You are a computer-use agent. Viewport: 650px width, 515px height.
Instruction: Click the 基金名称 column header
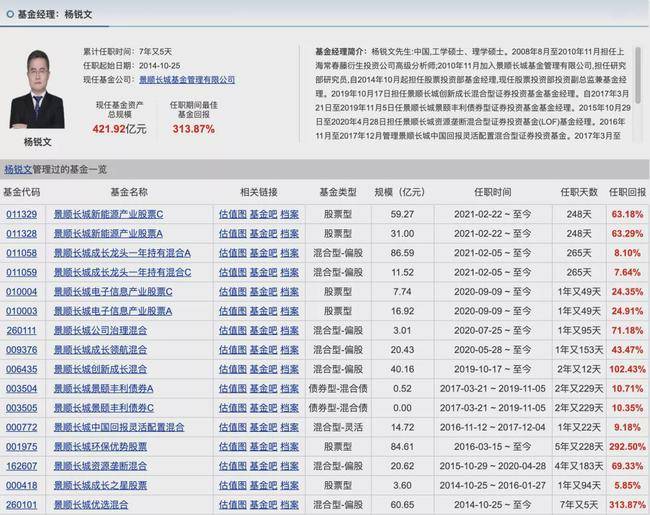point(129,192)
